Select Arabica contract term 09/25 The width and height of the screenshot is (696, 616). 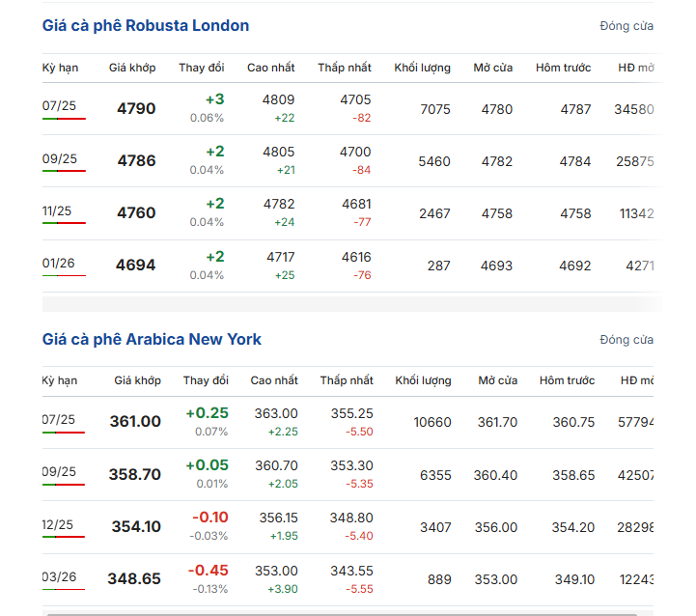point(59,472)
